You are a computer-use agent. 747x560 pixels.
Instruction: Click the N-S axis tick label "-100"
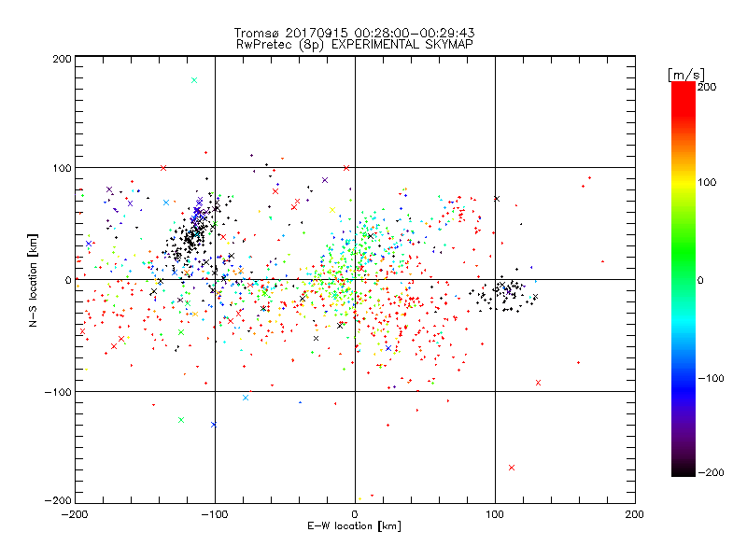[58, 392]
